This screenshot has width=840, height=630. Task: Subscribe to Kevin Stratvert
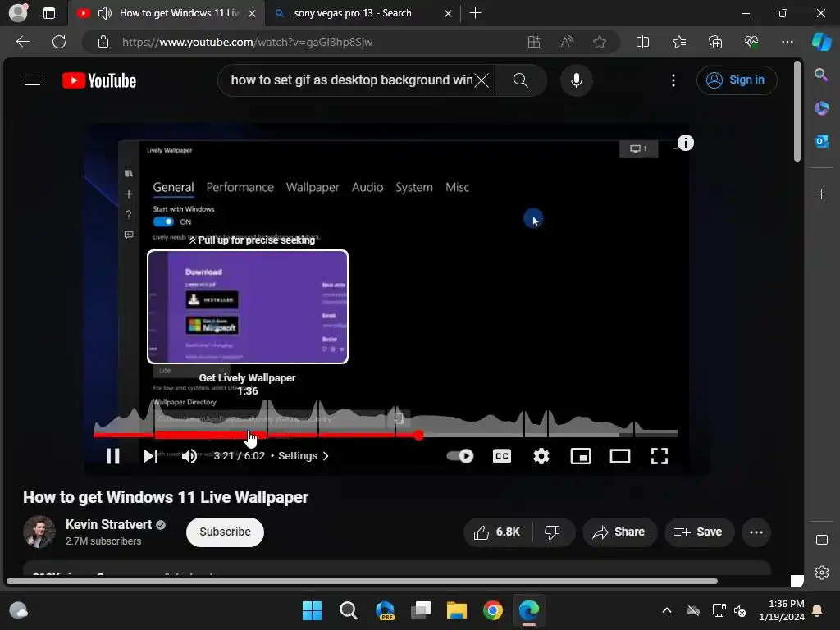(225, 532)
